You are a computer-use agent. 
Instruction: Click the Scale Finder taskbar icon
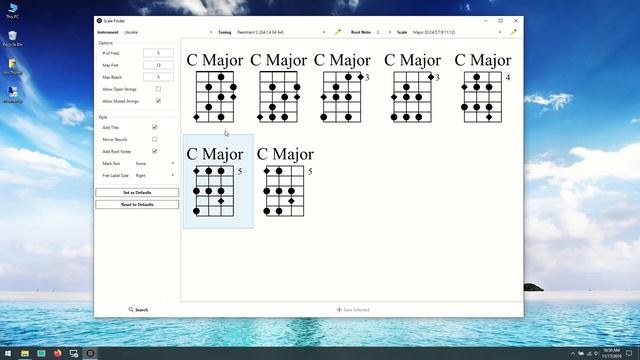(x=90, y=353)
